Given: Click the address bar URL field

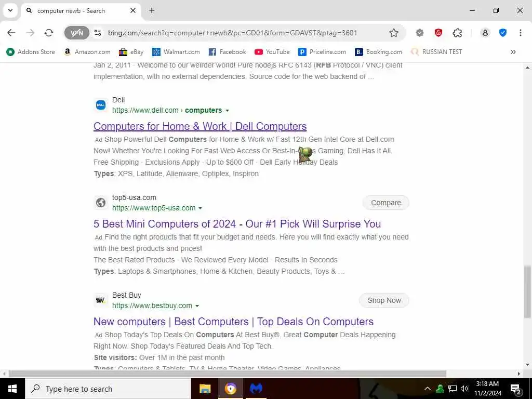Looking at the screenshot, I should (232, 33).
